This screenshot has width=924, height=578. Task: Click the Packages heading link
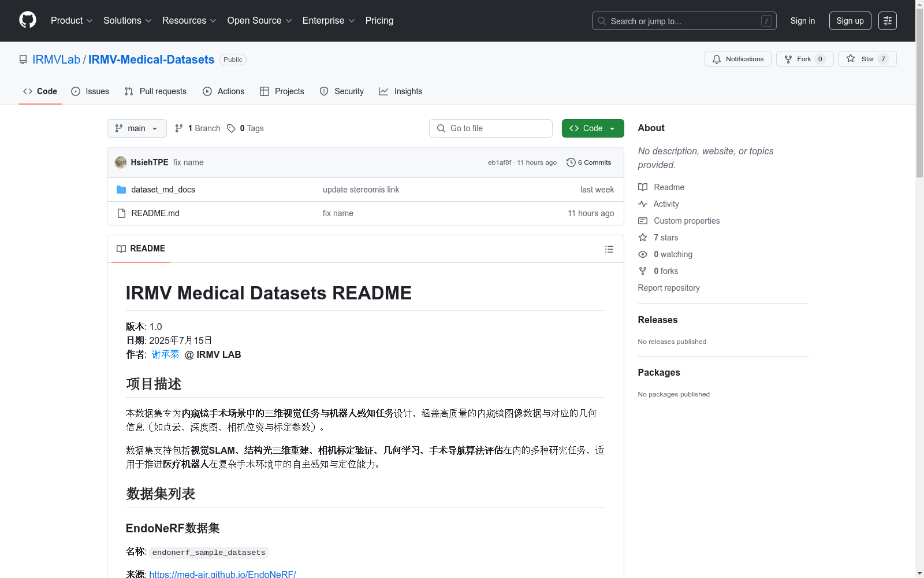click(659, 372)
